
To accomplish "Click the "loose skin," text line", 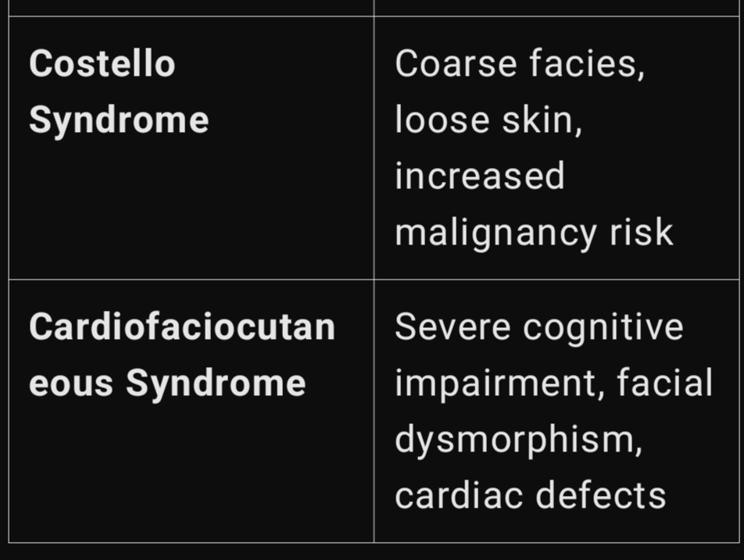I will coord(488,120).
